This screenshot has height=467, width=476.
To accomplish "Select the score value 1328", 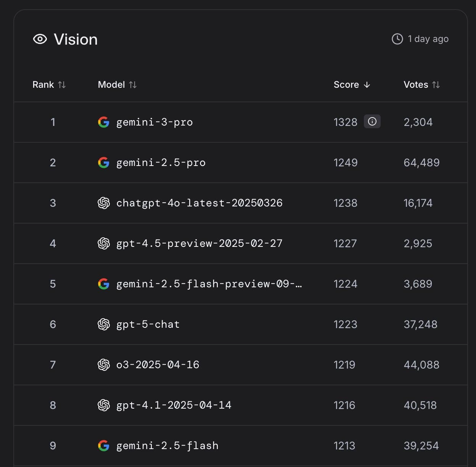I will (346, 122).
